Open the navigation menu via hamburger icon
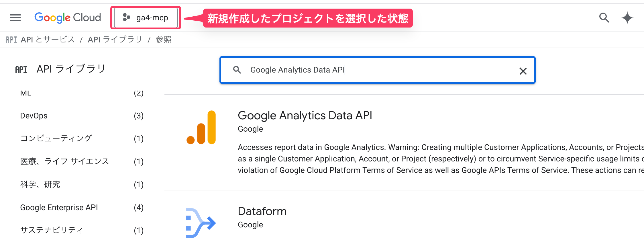The image size is (644, 238). pyautogui.click(x=15, y=17)
